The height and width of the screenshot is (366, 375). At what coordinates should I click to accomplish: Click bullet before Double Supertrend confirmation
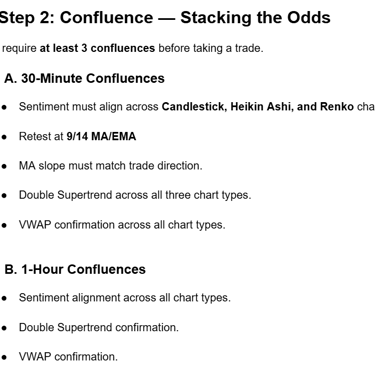coord(4,328)
